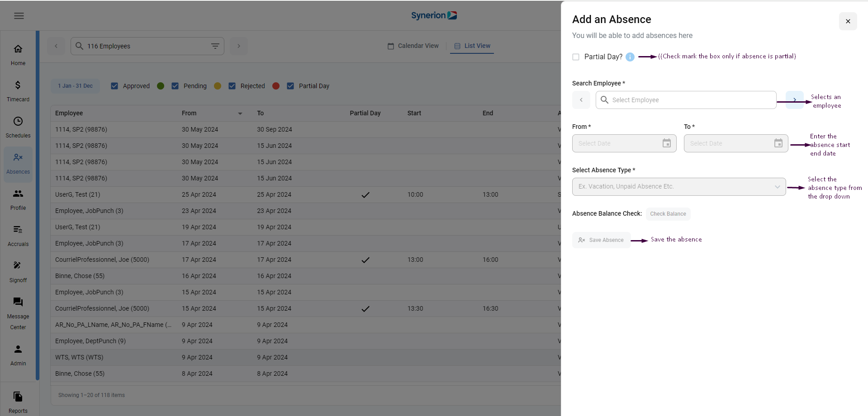Image resolution: width=868 pixels, height=416 pixels.
Task: Open the Select Absence Type dropdown
Action: coord(679,187)
